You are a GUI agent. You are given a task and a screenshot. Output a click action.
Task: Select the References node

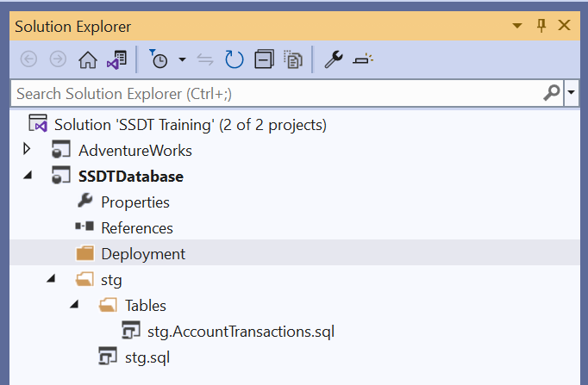tap(136, 227)
